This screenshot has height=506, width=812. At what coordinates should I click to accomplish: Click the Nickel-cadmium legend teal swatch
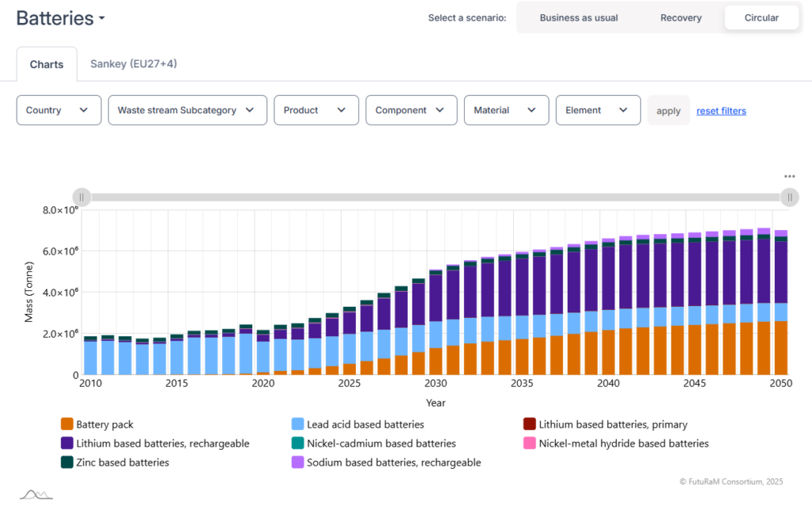click(x=298, y=443)
